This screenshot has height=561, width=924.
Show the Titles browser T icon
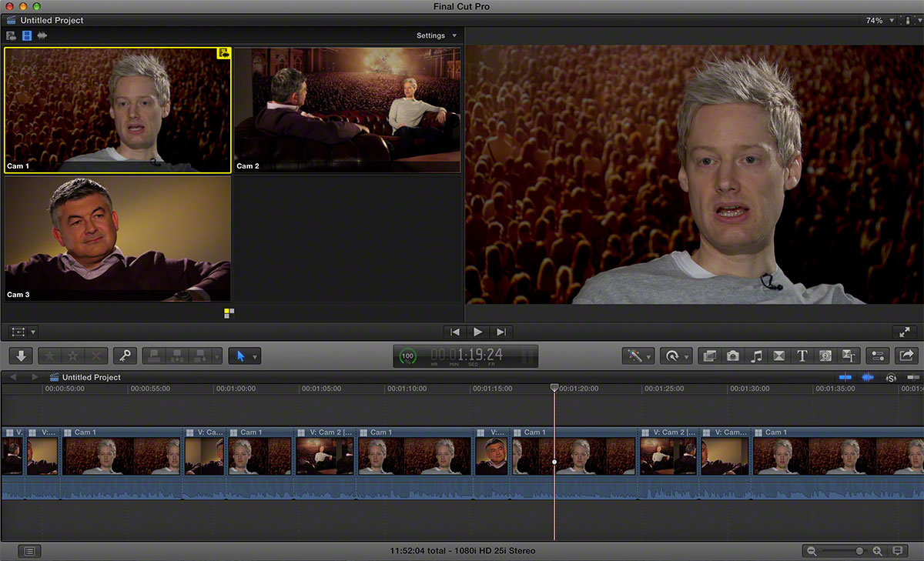(x=802, y=356)
